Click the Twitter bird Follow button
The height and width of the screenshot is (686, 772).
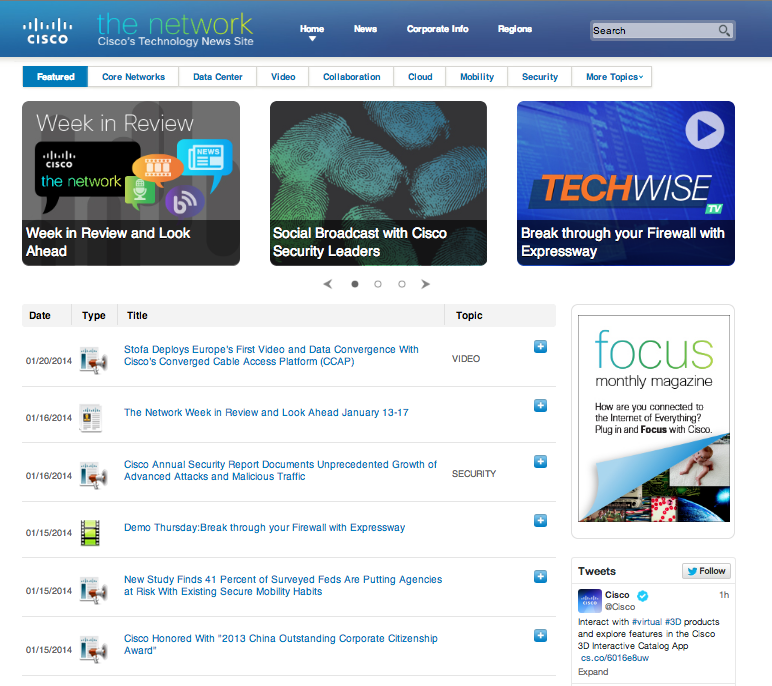pyautogui.click(x=706, y=571)
